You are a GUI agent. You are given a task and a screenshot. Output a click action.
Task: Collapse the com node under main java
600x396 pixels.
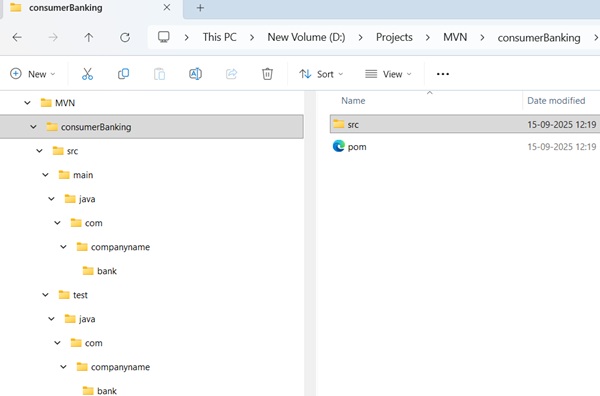point(57,223)
